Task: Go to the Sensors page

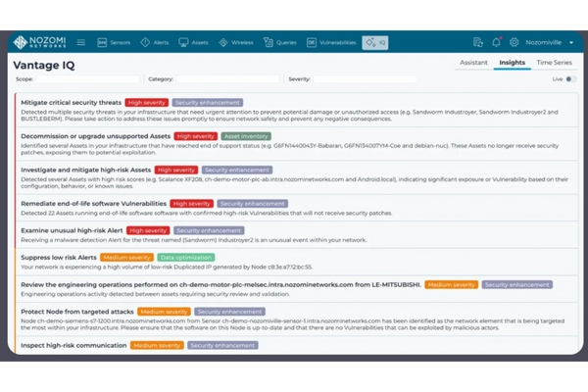Action: [x=114, y=43]
